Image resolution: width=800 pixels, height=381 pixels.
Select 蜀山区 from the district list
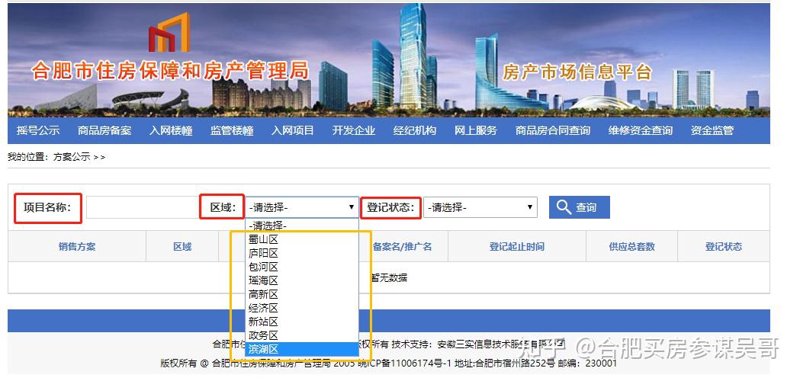pyautogui.click(x=302, y=239)
